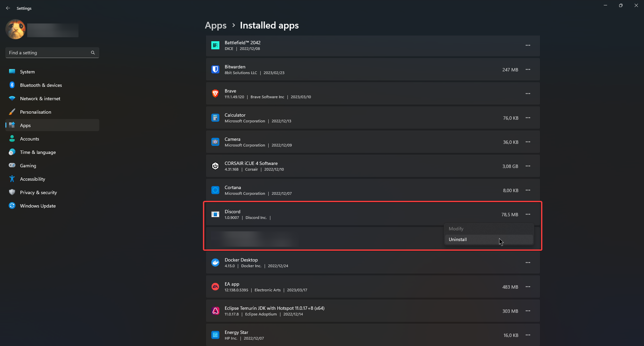644x346 pixels.
Task: Click the Eclipse Temurin JDK app icon
Action: click(x=215, y=311)
